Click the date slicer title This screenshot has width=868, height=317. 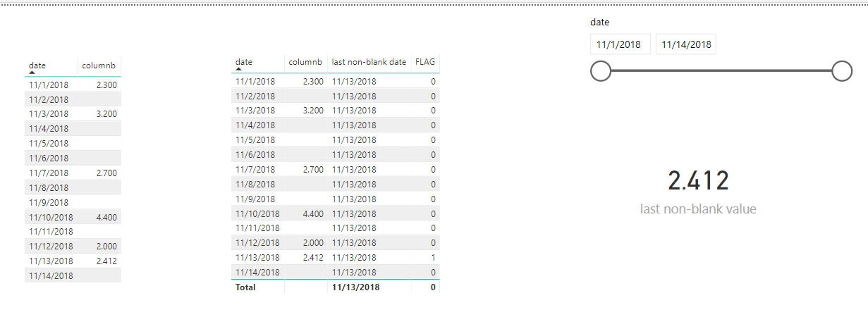599,23
